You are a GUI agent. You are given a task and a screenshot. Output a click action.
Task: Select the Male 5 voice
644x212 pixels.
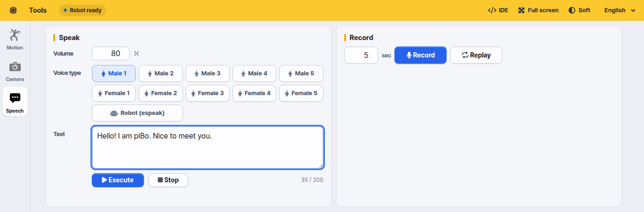(x=301, y=73)
